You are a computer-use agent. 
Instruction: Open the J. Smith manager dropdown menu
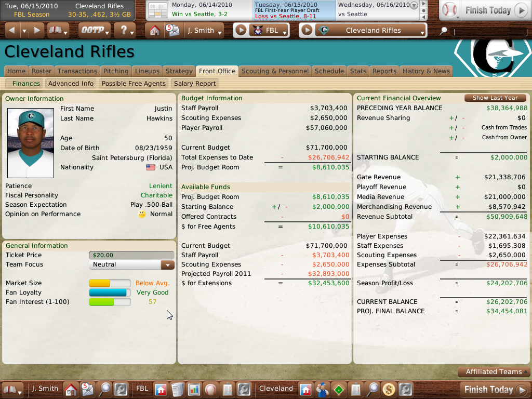204,31
